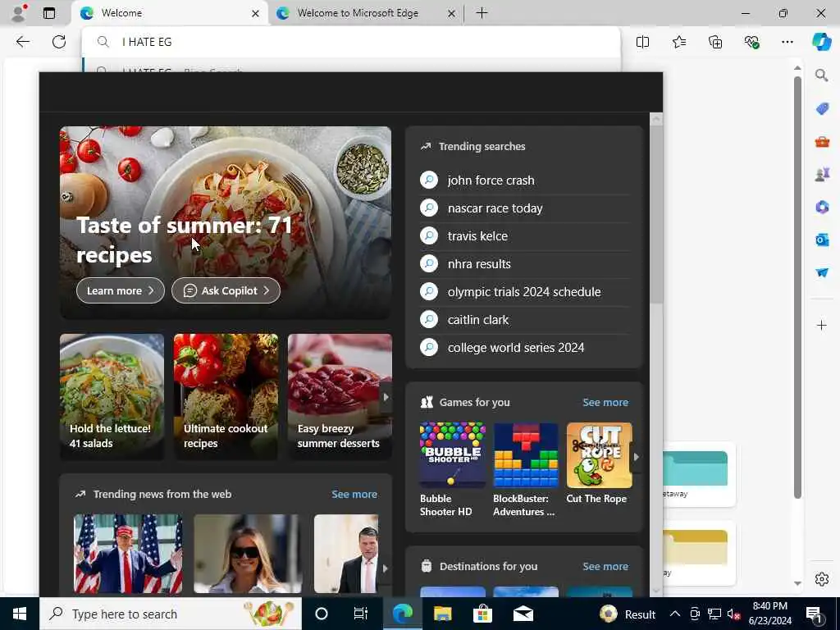This screenshot has height=630, width=840.
Task: Open the notification center icon
Action: point(815,614)
